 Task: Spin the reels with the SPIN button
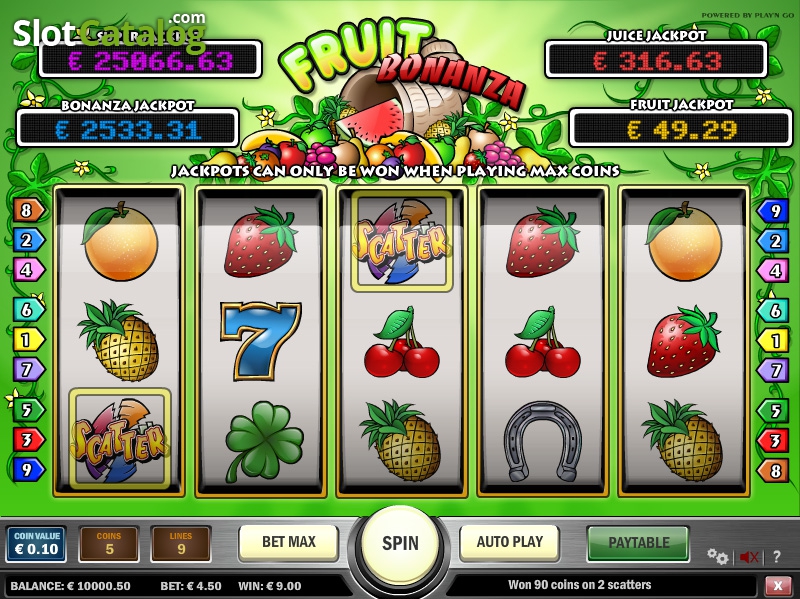coord(401,543)
